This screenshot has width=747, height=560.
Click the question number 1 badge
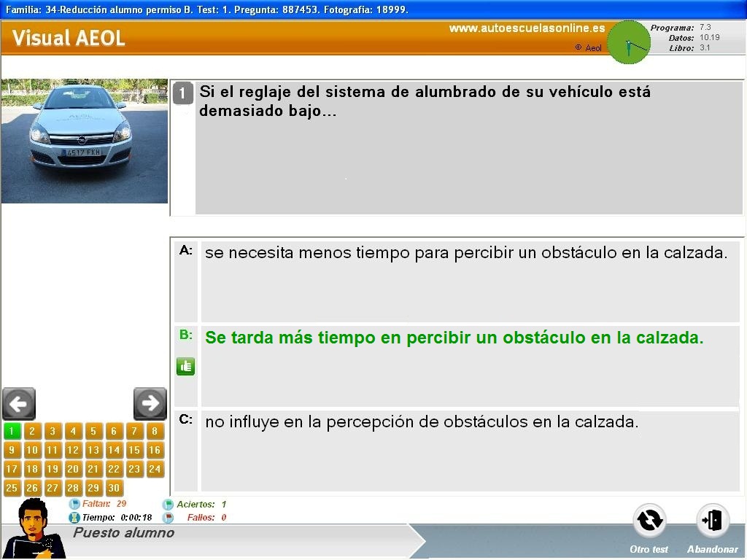(x=182, y=93)
